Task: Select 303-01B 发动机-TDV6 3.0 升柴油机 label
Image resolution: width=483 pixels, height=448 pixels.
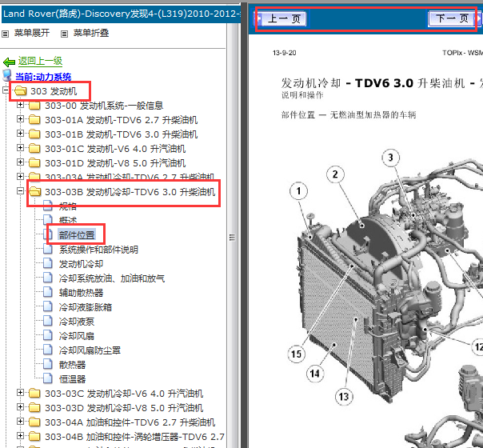Action: tap(122, 134)
